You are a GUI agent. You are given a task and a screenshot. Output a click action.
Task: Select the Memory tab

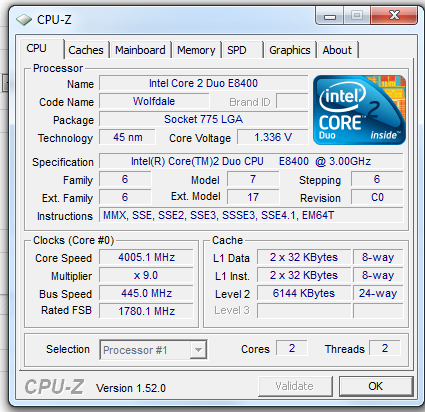click(196, 50)
